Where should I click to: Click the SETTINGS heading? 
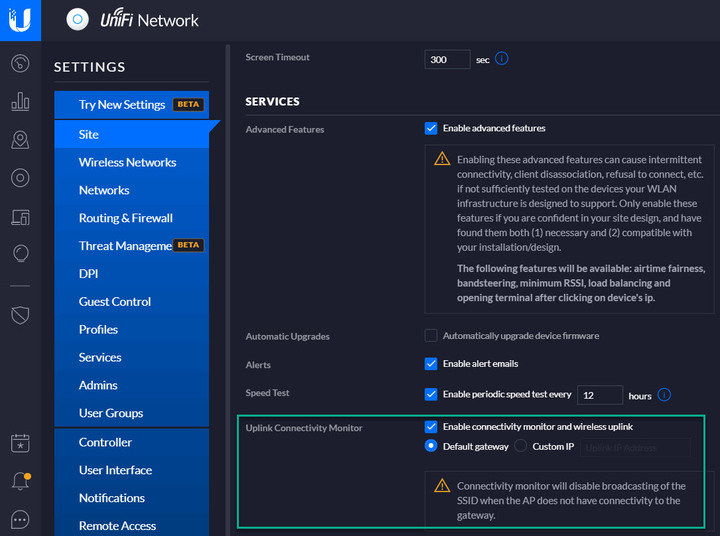click(90, 67)
